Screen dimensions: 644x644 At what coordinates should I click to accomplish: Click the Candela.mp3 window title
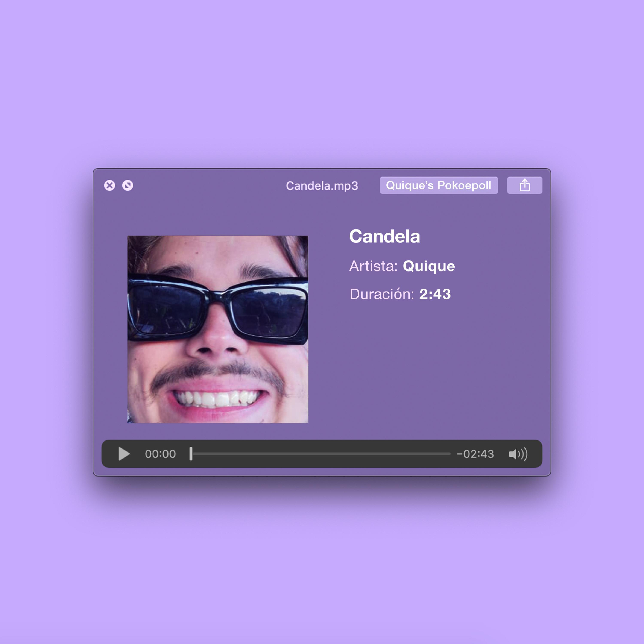[322, 186]
